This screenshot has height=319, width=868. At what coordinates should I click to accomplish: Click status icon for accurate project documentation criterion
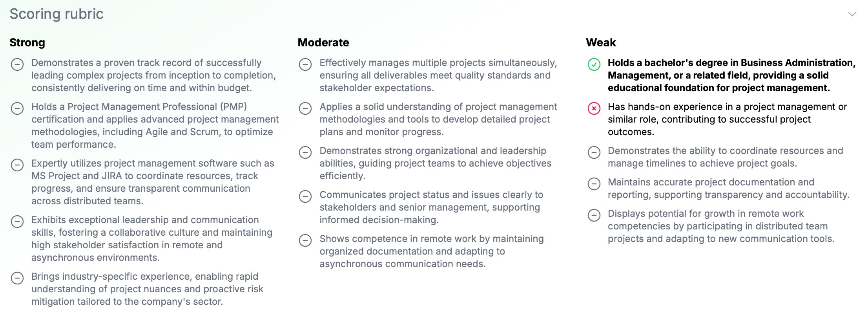(594, 183)
